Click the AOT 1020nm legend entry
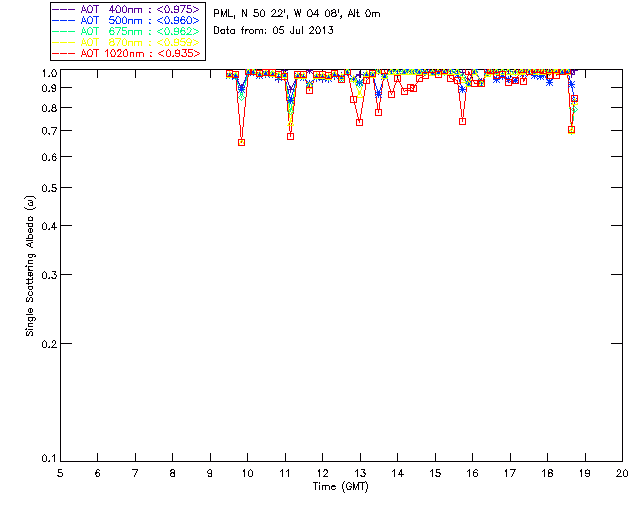 (127, 53)
